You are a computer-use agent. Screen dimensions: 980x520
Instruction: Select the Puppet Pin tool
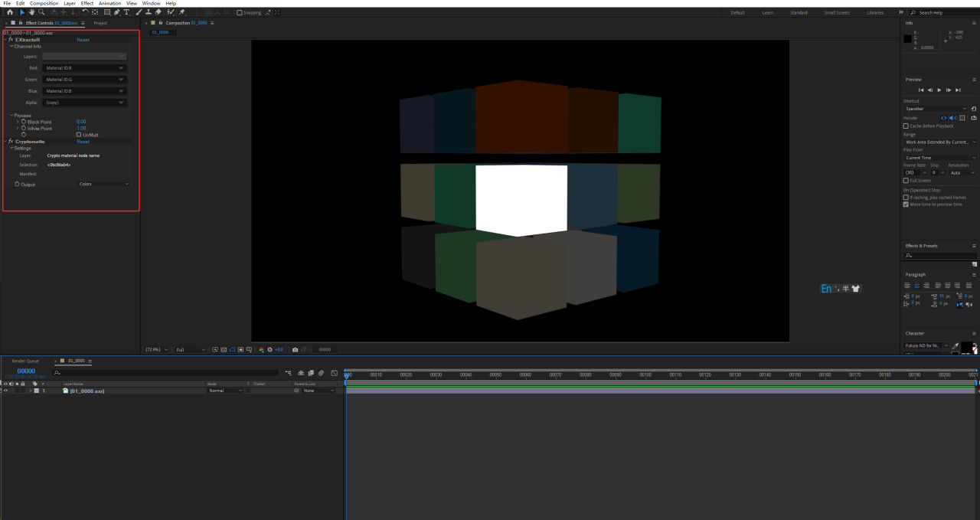tap(181, 12)
